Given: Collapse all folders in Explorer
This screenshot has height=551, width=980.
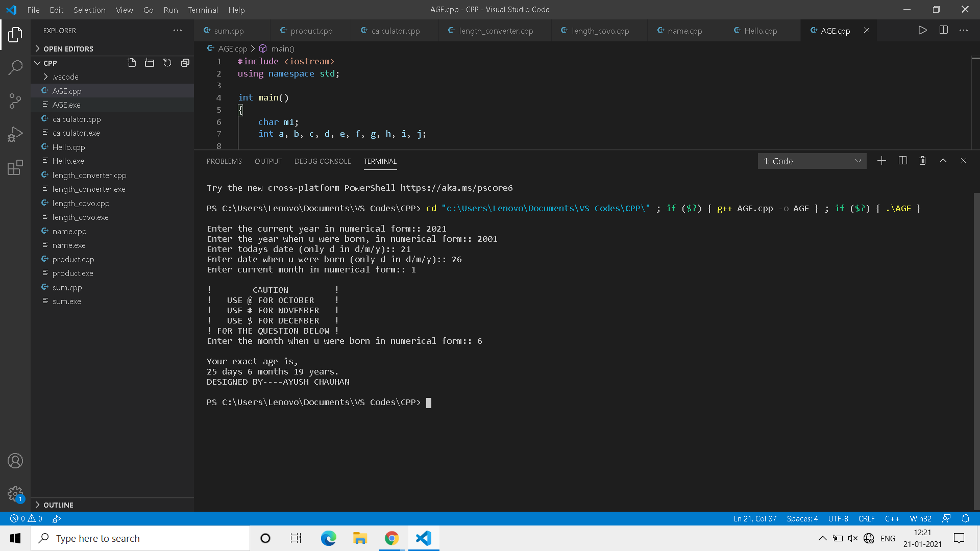Looking at the screenshot, I should click(x=185, y=63).
